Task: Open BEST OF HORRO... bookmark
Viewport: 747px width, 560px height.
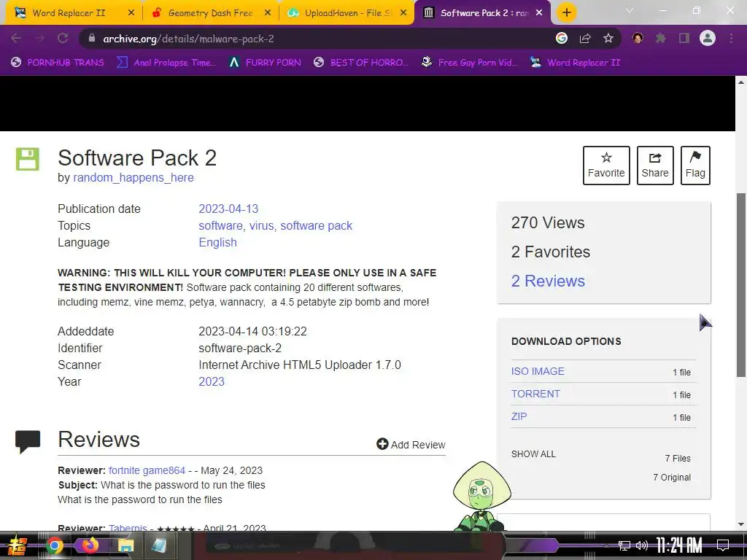Action: [x=361, y=63]
